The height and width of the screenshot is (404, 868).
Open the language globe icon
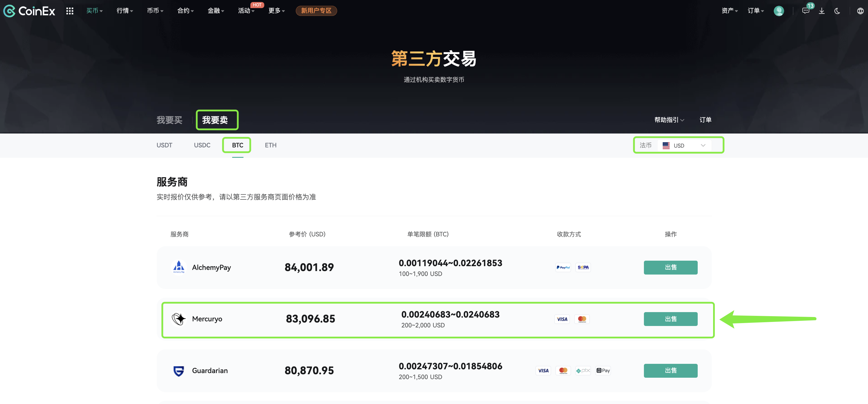[x=860, y=11]
